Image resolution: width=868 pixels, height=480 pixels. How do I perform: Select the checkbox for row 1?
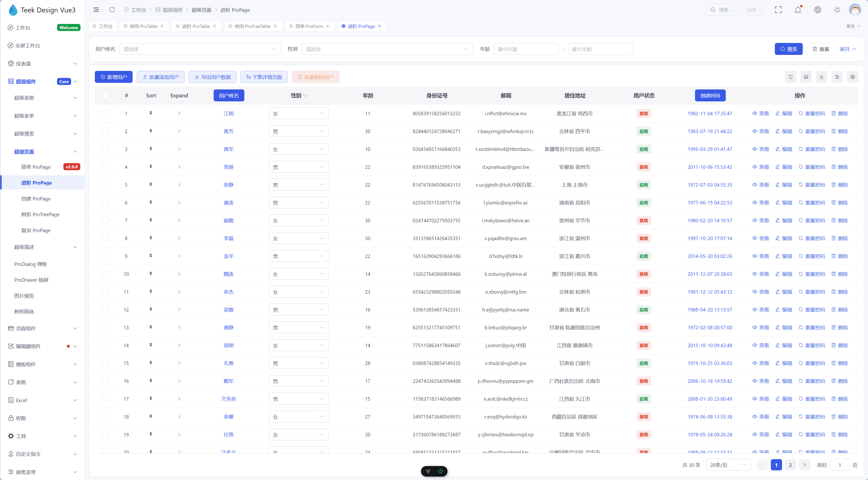(x=105, y=113)
